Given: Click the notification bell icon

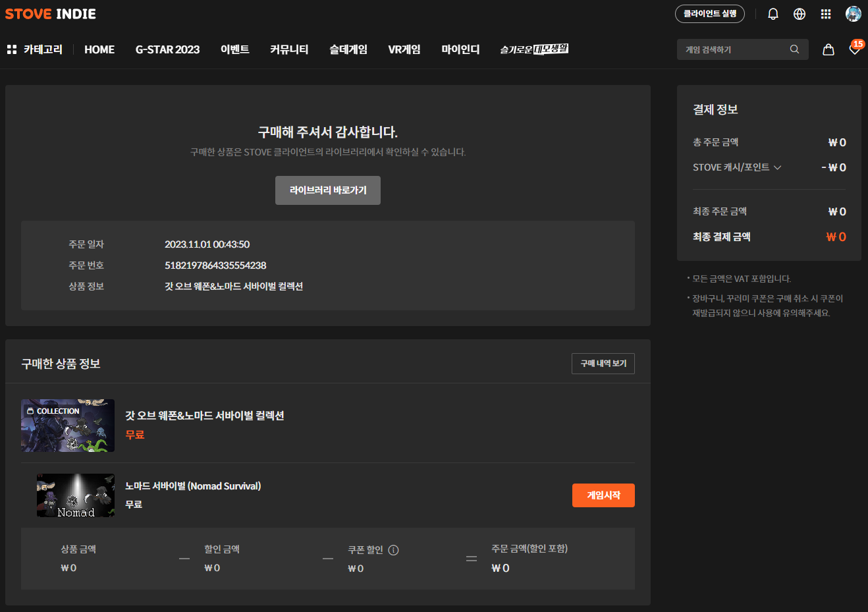Looking at the screenshot, I should pyautogui.click(x=773, y=14).
